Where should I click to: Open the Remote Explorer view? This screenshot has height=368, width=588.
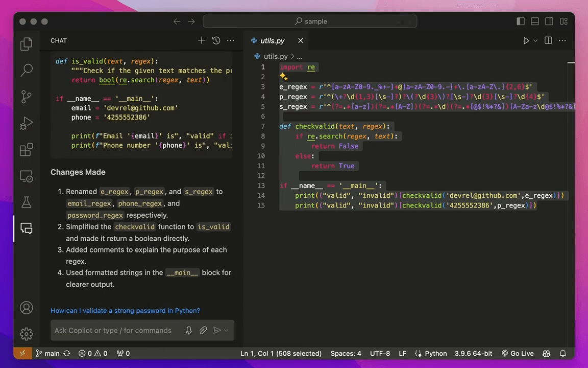pyautogui.click(x=26, y=176)
